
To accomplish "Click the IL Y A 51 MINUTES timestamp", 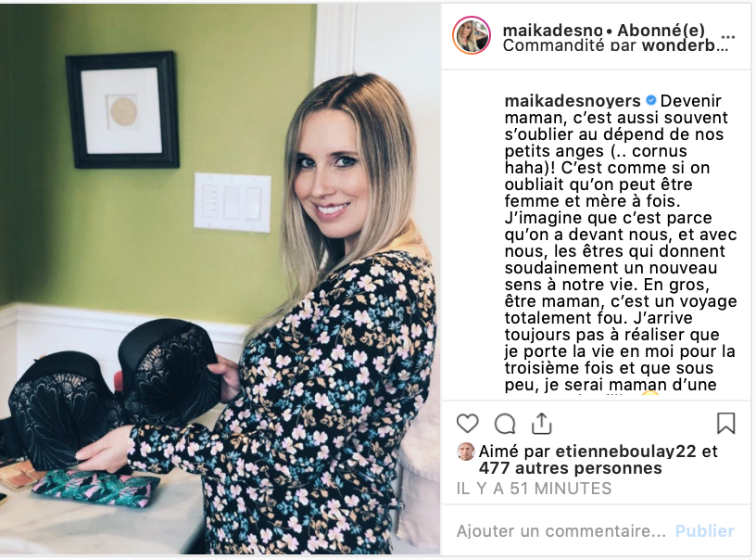I will [534, 489].
